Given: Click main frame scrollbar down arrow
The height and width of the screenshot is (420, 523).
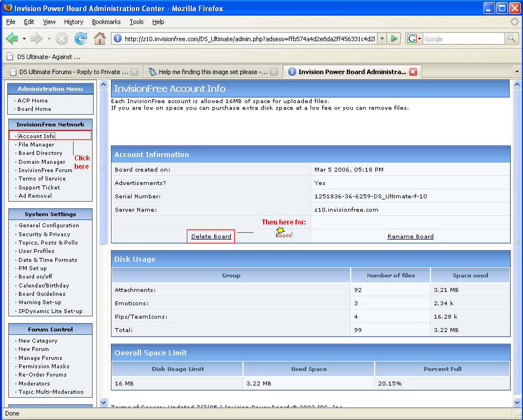Looking at the screenshot, I should click(x=517, y=402).
